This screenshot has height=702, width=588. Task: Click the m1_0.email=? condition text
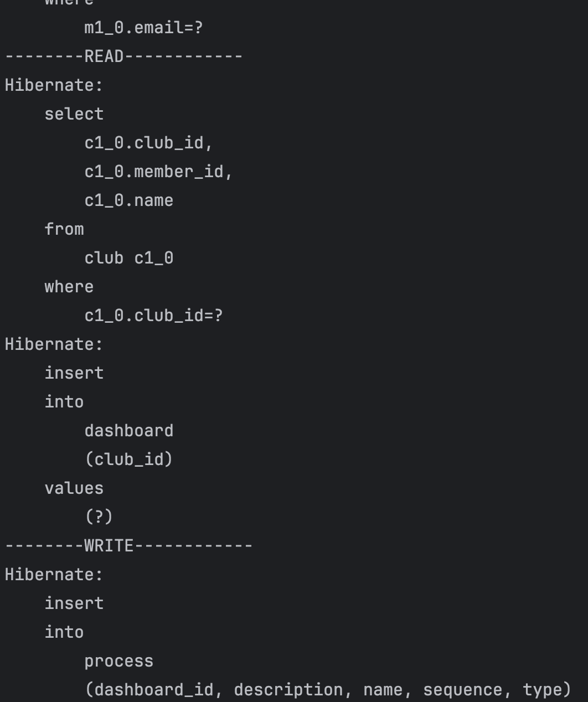pyautogui.click(x=143, y=28)
